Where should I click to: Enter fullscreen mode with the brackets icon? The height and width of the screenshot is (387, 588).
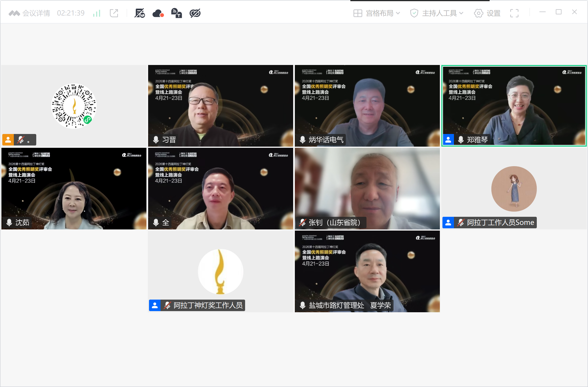point(514,13)
